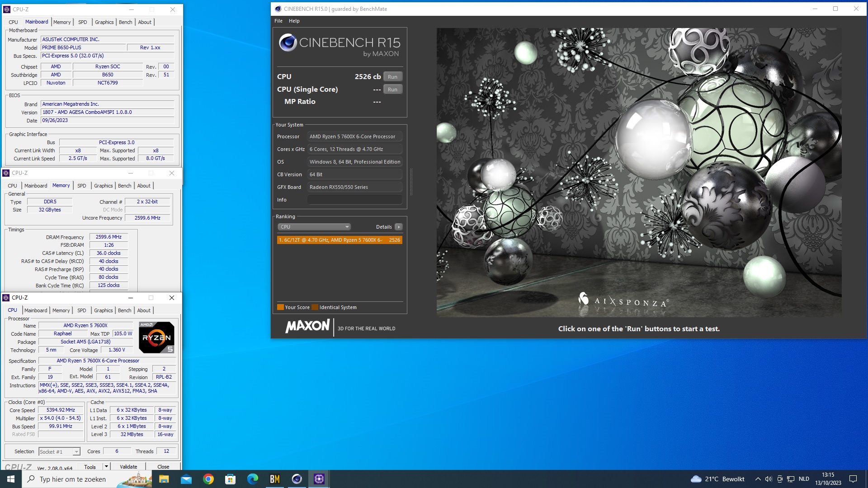Select the 6C/12T ranking entry
The width and height of the screenshot is (868, 488).
(x=340, y=240)
